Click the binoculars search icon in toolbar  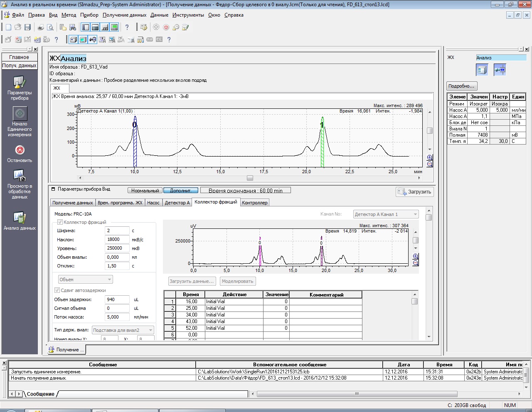[x=73, y=27]
